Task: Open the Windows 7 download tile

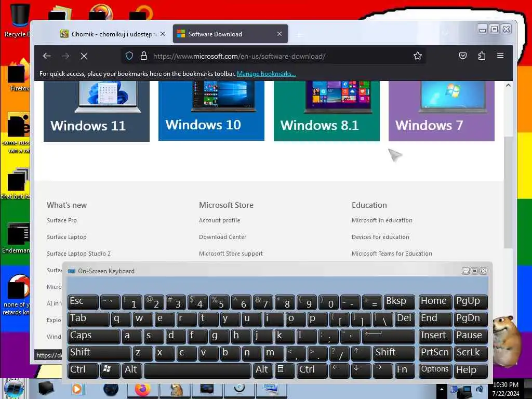Action: coord(442,111)
